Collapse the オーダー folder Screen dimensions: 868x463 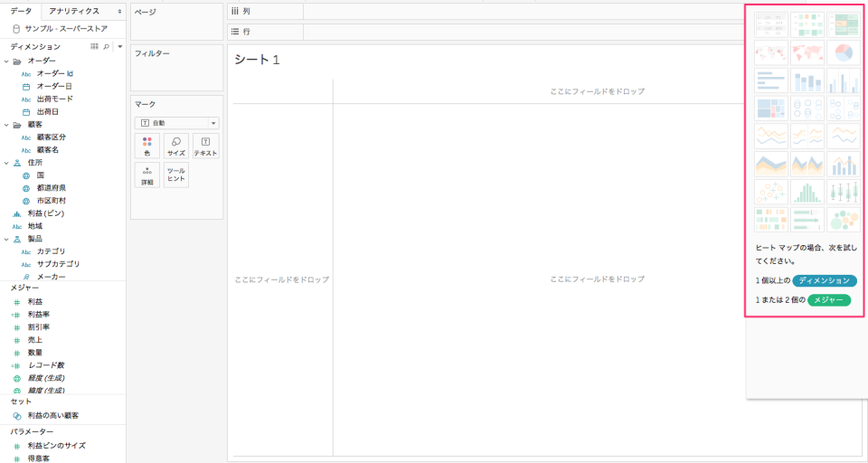tap(6, 61)
